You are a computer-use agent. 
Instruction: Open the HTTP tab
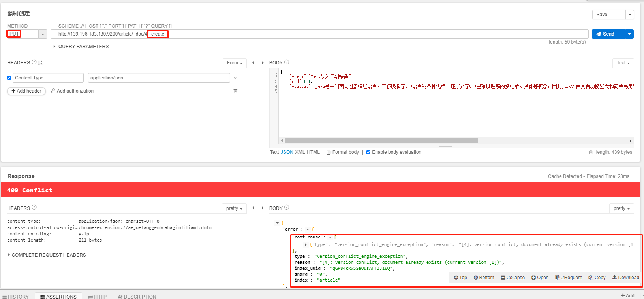(x=98, y=296)
